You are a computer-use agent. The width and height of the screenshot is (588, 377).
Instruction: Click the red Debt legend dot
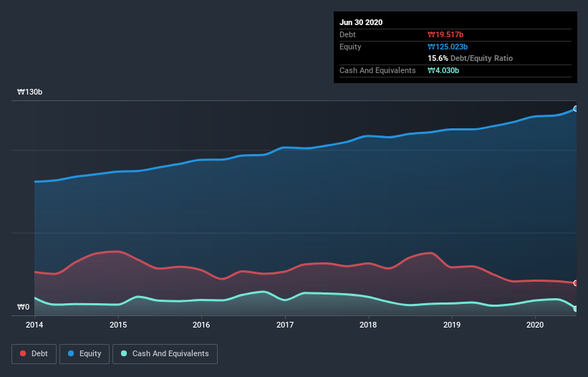[x=23, y=353]
